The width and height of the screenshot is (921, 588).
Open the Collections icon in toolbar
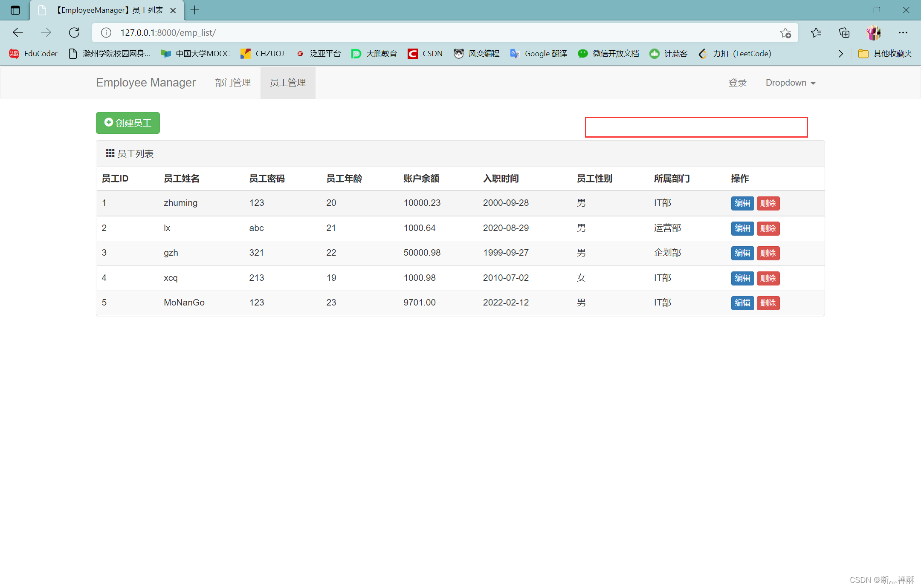pyautogui.click(x=844, y=32)
